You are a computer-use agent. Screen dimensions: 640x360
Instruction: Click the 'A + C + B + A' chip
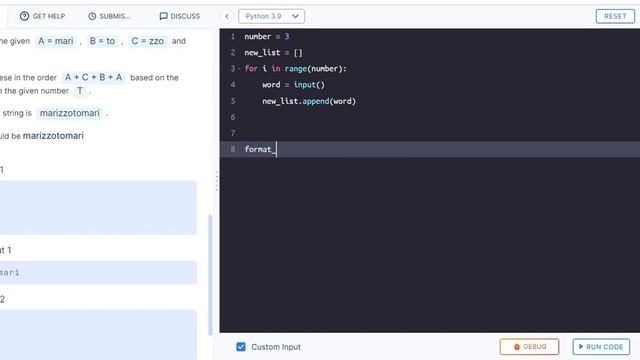pos(93,77)
